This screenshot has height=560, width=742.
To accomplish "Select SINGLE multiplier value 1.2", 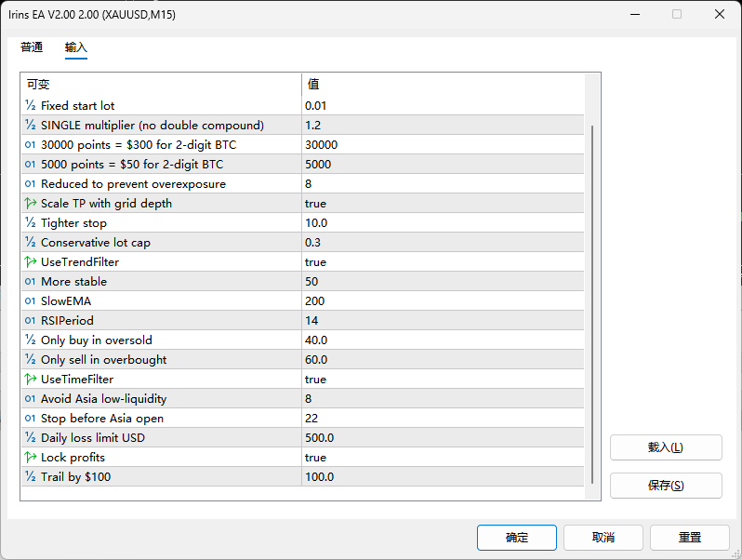I will (443, 125).
